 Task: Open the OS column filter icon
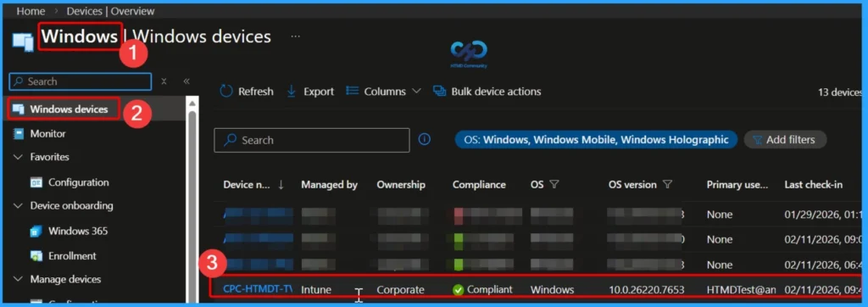[554, 185]
